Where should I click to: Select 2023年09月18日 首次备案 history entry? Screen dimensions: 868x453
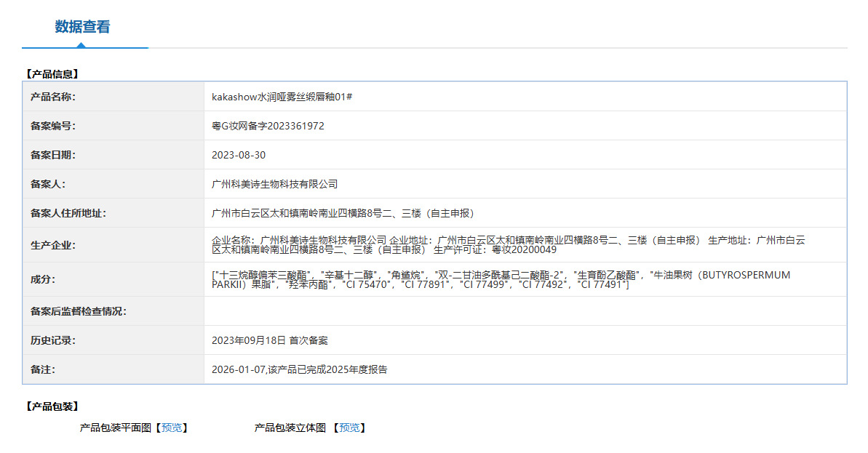270,340
